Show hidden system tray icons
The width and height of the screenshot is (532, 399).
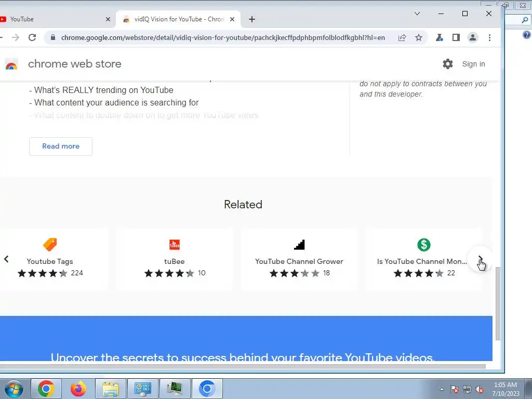442,389
